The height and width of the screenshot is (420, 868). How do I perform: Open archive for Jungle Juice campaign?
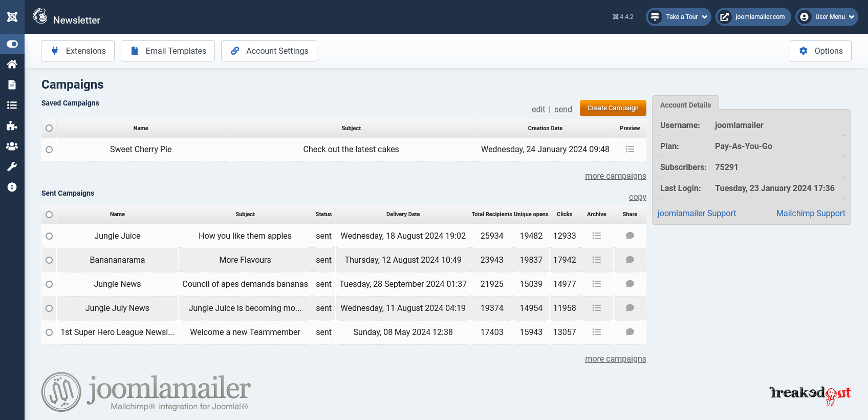(x=596, y=236)
